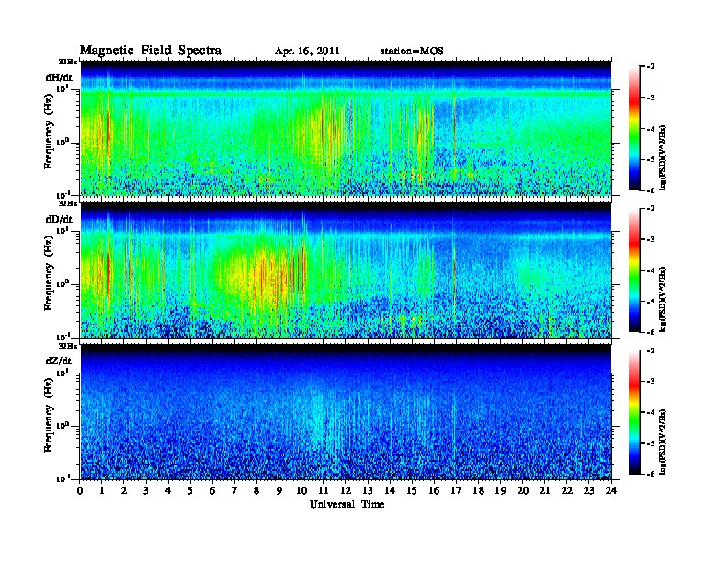Click the "dD/dt" panel label

click(59, 219)
